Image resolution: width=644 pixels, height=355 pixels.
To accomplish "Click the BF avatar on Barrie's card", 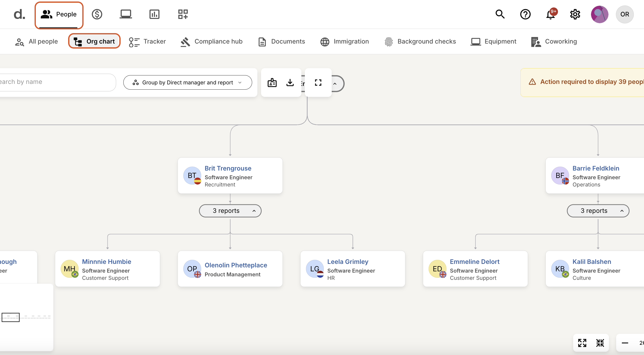I will click(560, 176).
